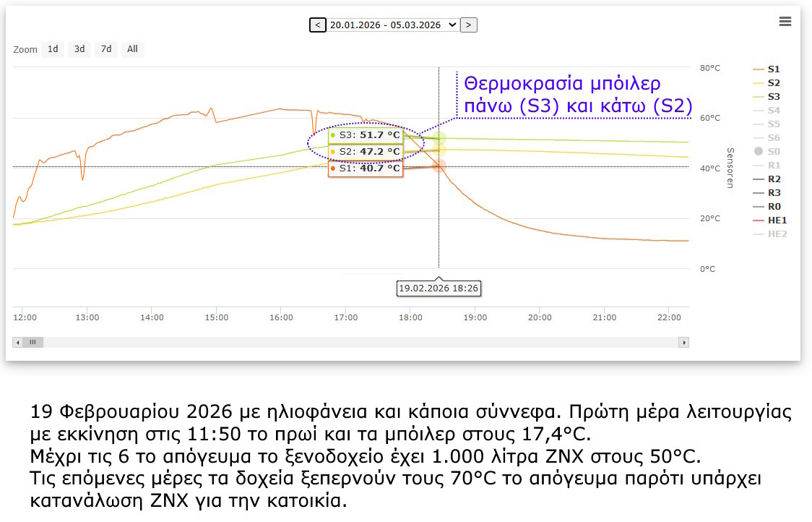Click the green S3 marker dot in the tooltip
The height and width of the screenshot is (522, 812).
click(334, 135)
